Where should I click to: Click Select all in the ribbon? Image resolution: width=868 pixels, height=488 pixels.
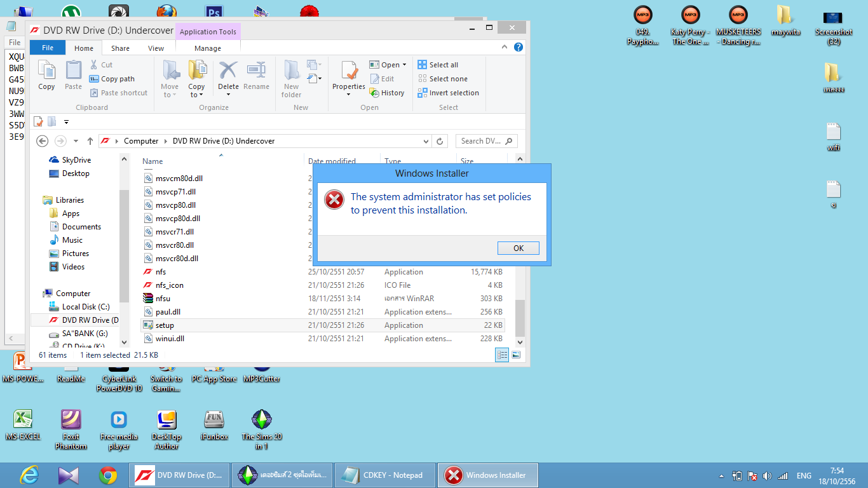[x=438, y=65]
